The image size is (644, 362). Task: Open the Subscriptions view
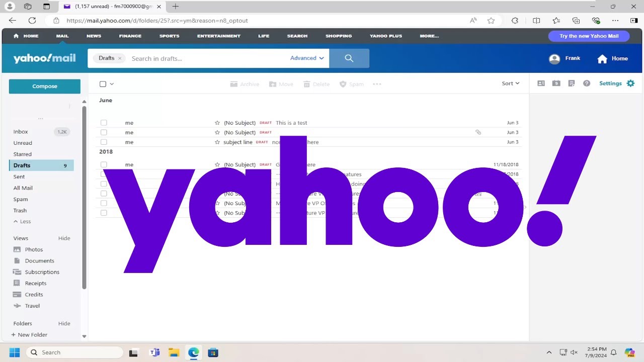click(x=42, y=272)
